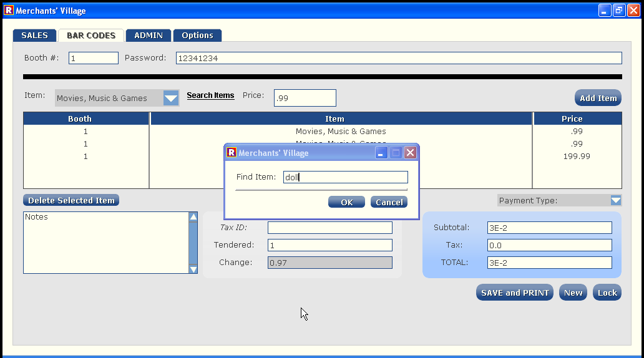Click the Change amount field

point(330,263)
